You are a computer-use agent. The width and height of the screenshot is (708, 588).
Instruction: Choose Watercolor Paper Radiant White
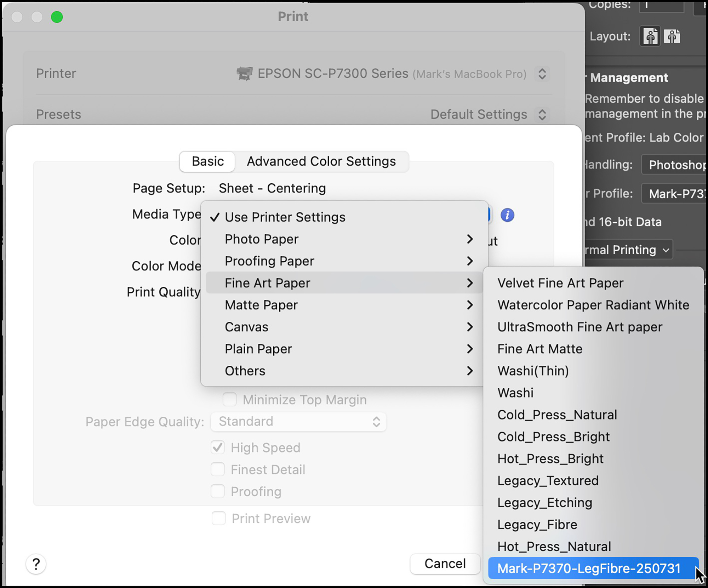coord(593,305)
